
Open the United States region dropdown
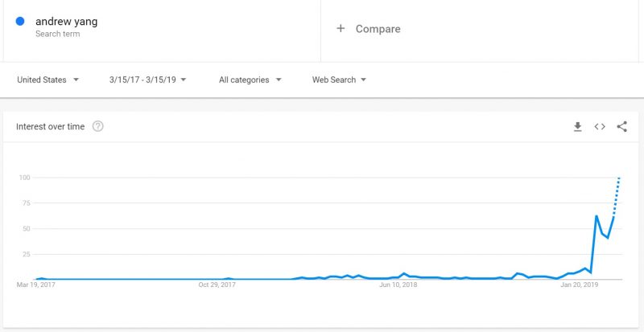click(x=47, y=80)
